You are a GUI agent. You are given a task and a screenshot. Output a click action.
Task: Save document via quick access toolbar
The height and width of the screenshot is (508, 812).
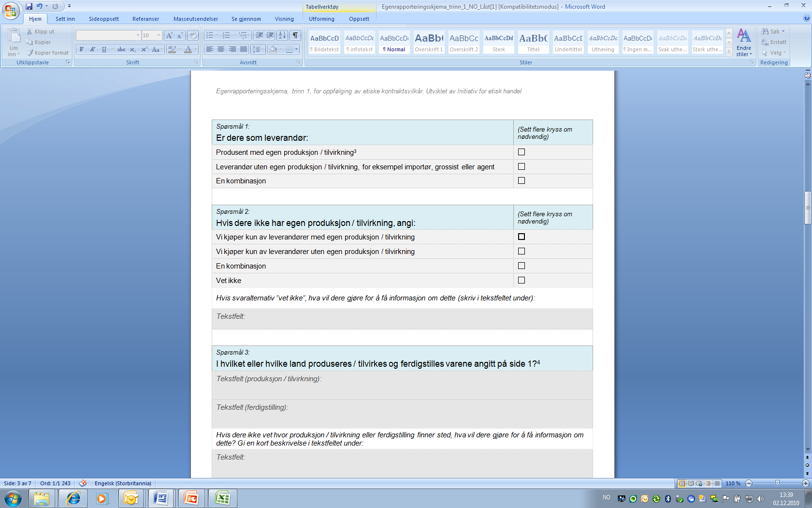click(29, 6)
